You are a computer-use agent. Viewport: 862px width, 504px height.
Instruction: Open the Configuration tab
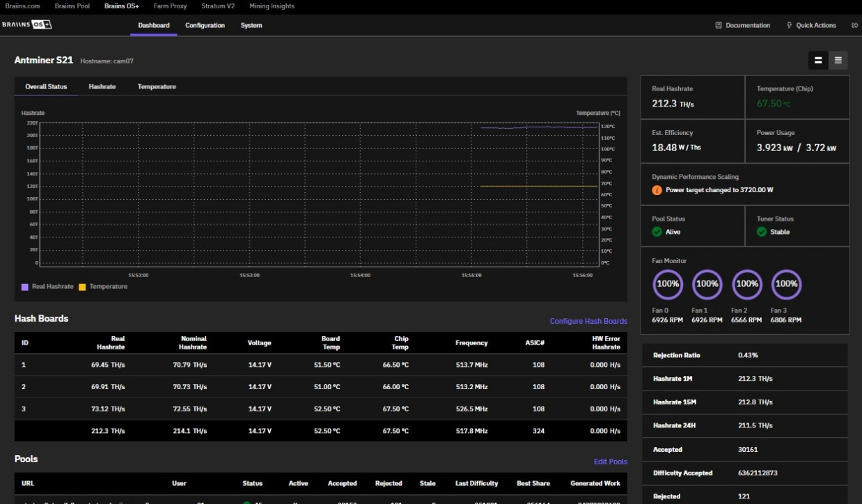(205, 25)
